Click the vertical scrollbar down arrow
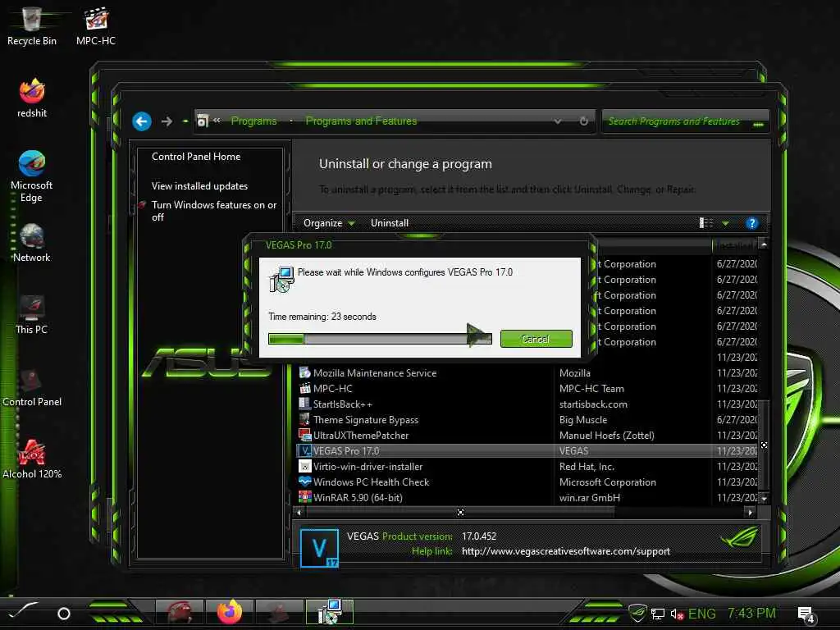The image size is (840, 630). tap(764, 498)
